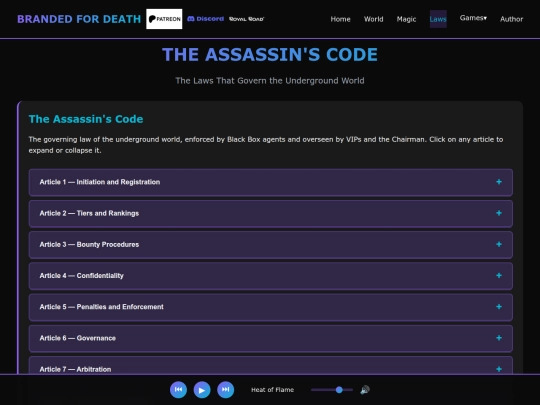This screenshot has width=540, height=405.
Task: Click the plus icon on Article 5
Action: (499, 307)
